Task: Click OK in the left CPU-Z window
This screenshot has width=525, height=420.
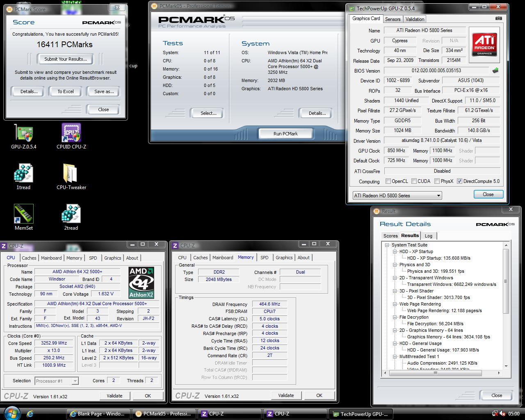Action: click(148, 396)
